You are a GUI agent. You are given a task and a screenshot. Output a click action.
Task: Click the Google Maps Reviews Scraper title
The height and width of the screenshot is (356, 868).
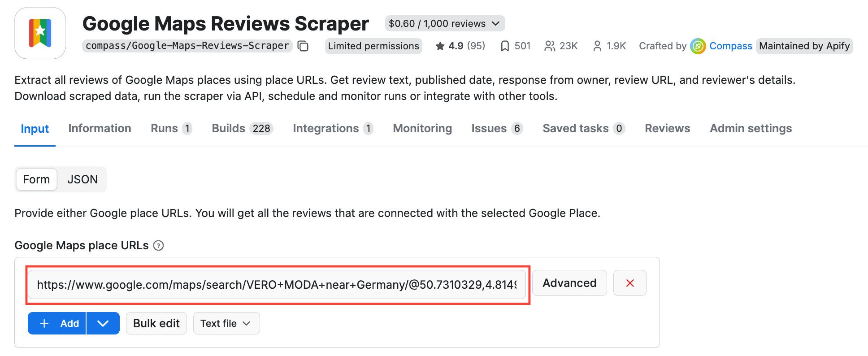pos(226,23)
